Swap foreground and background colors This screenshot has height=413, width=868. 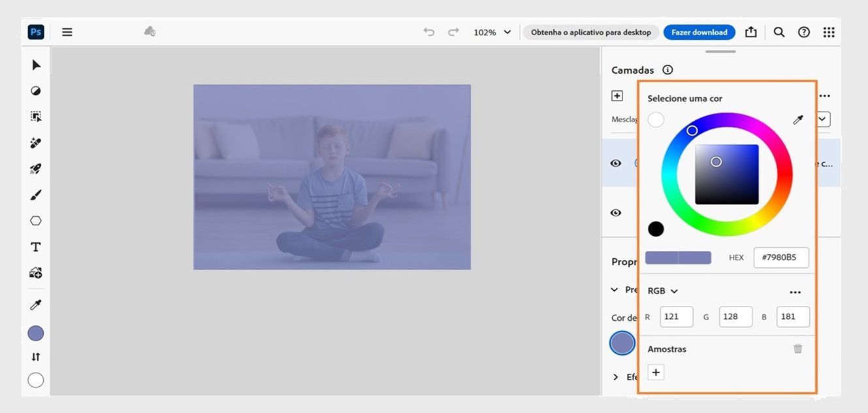pyautogui.click(x=35, y=356)
